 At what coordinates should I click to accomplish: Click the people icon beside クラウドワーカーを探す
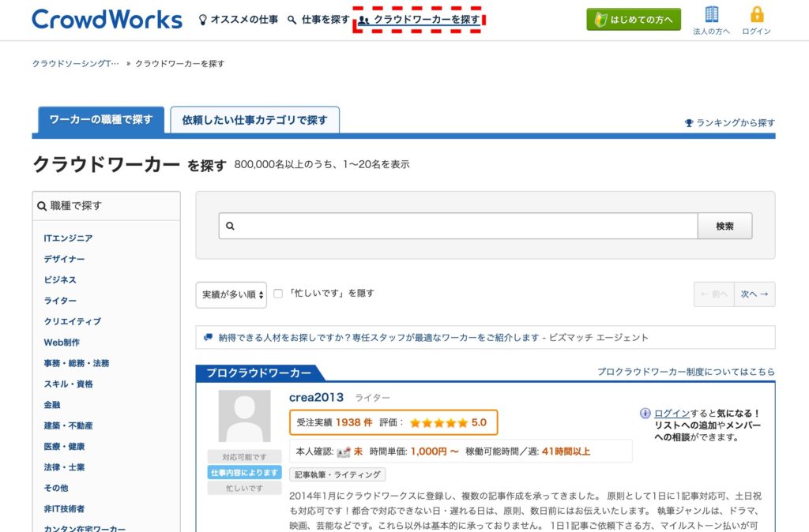363,20
